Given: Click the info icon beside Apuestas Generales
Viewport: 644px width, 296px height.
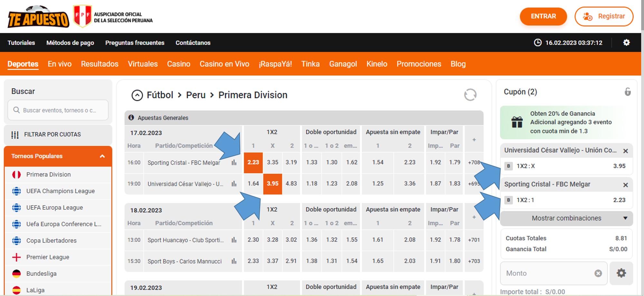Looking at the screenshot, I should click(x=131, y=118).
